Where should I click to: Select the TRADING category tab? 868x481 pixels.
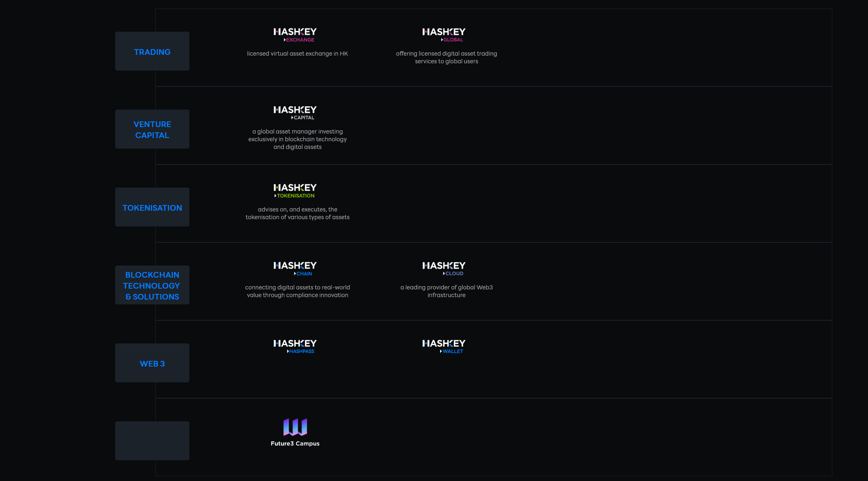pos(152,52)
